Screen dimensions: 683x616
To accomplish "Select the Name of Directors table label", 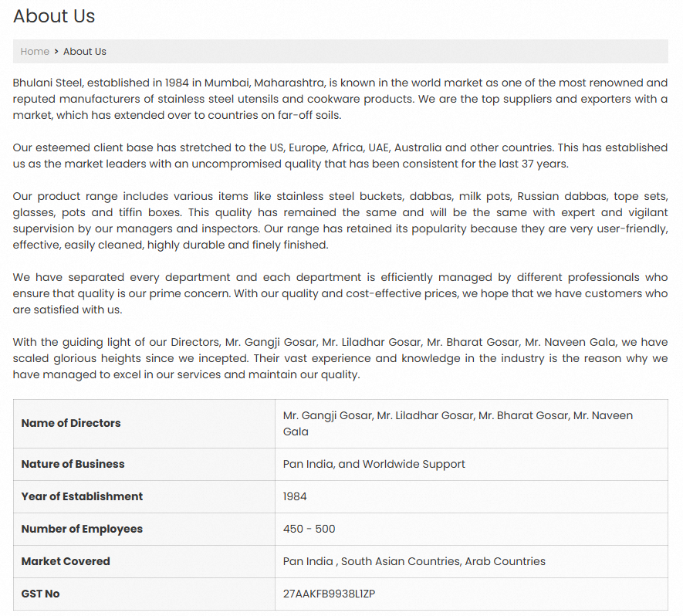I will point(71,423).
